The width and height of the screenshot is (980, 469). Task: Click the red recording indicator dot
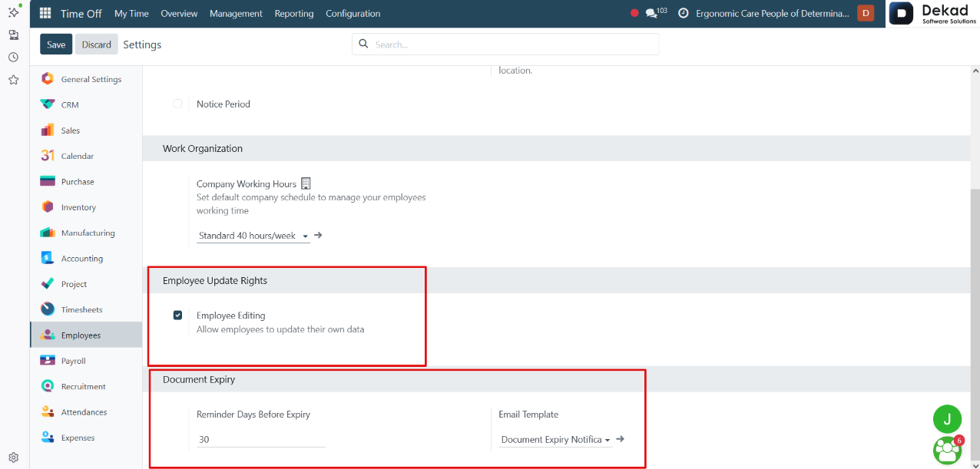[634, 13]
